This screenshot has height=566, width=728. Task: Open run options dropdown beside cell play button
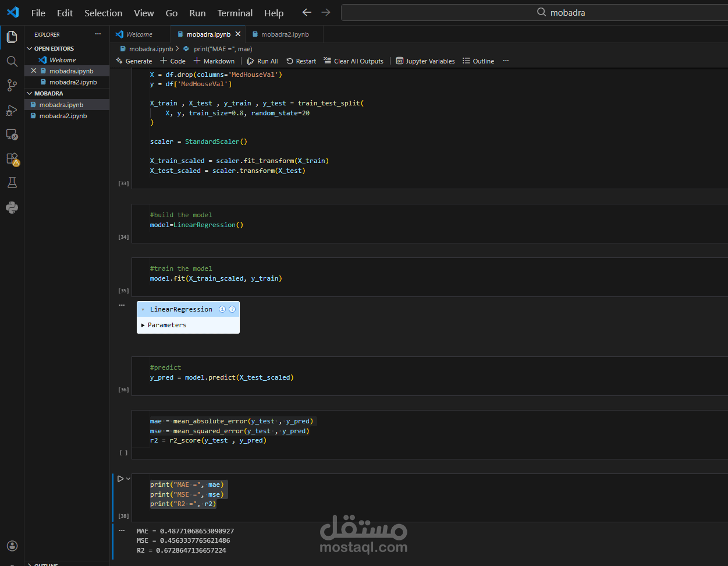coord(128,479)
